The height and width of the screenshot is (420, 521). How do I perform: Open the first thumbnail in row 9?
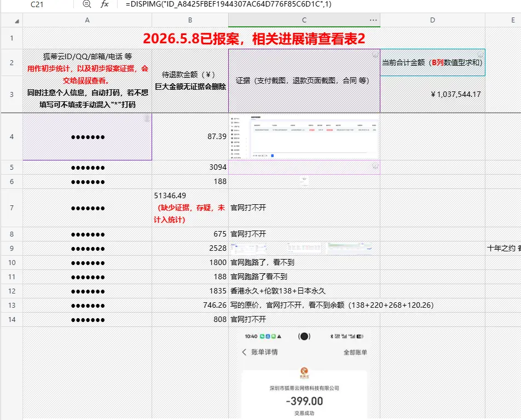pos(248,248)
